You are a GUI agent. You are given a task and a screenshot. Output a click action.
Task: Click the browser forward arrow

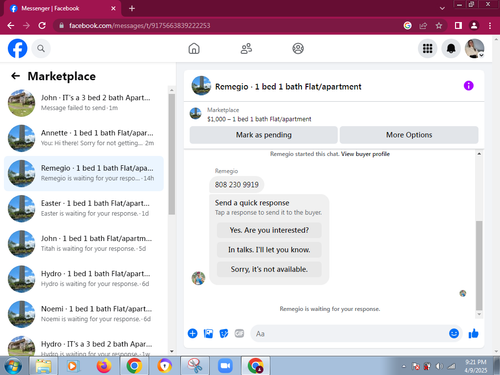[x=26, y=26]
